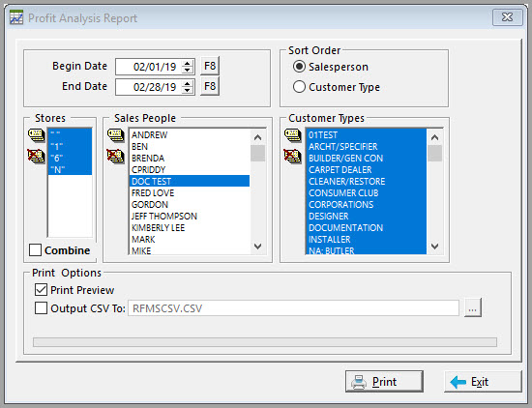Deselect all Customer Types with the crossed tag icon
532x408 pixels.
[292, 156]
